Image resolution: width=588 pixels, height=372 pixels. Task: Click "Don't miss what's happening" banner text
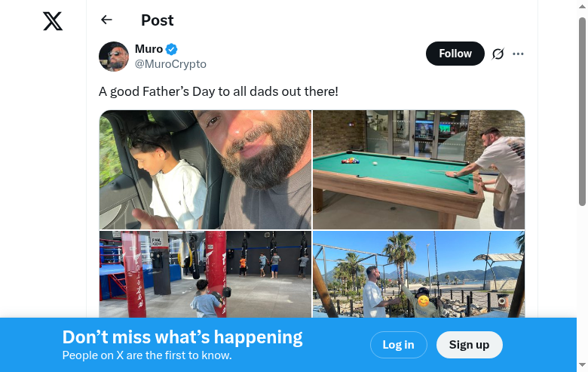pyautogui.click(x=182, y=337)
